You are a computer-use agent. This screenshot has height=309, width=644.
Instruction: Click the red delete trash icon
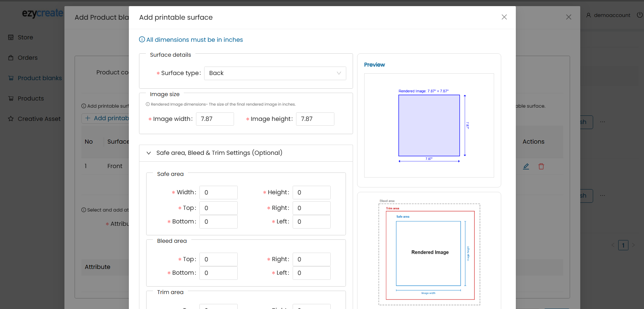[541, 166]
